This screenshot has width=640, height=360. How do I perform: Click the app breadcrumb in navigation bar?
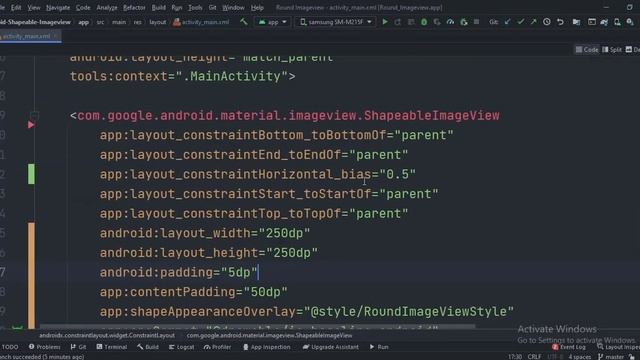coord(84,22)
